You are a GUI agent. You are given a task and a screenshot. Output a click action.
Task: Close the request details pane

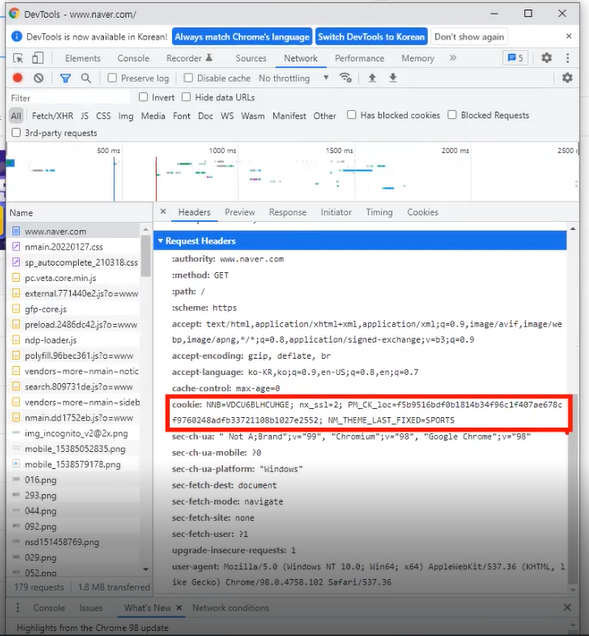click(163, 211)
